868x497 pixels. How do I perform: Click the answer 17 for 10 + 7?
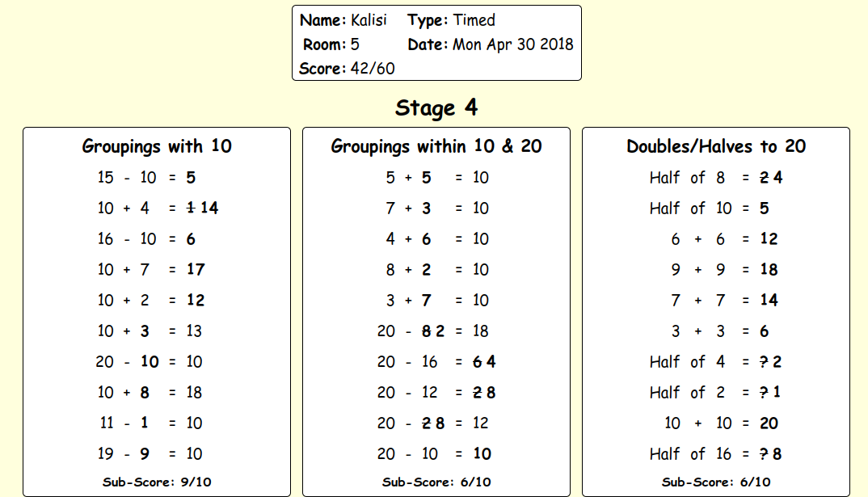(196, 270)
